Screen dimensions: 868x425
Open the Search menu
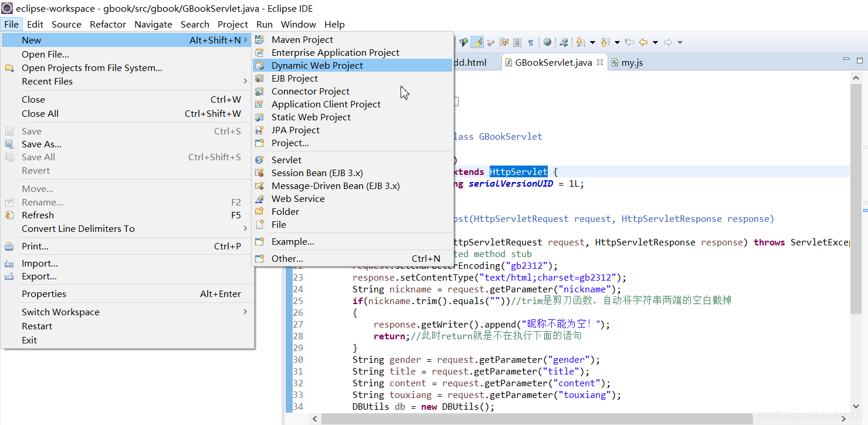[195, 24]
